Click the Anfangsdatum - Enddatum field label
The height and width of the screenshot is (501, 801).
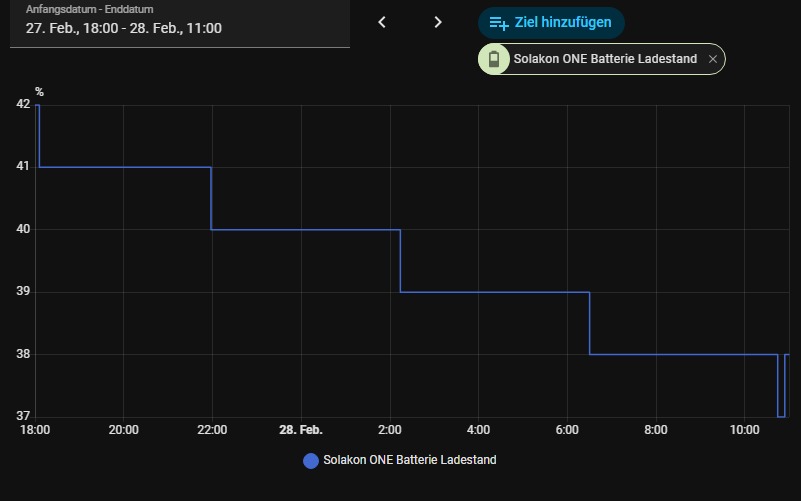(x=76, y=9)
